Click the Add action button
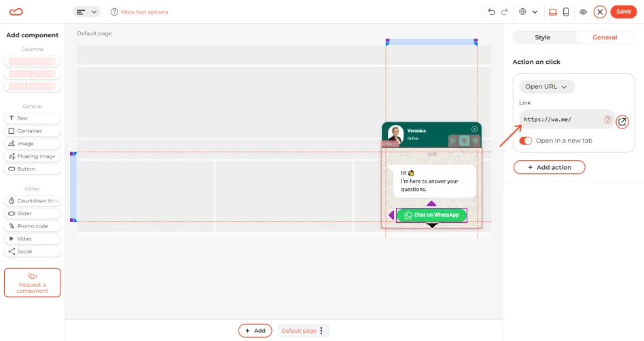This screenshot has height=341, width=644. [549, 167]
